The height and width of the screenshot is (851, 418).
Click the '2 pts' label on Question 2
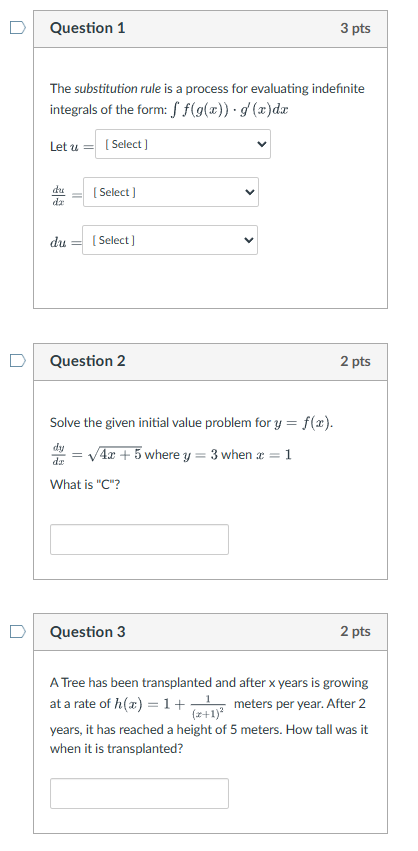(x=356, y=361)
